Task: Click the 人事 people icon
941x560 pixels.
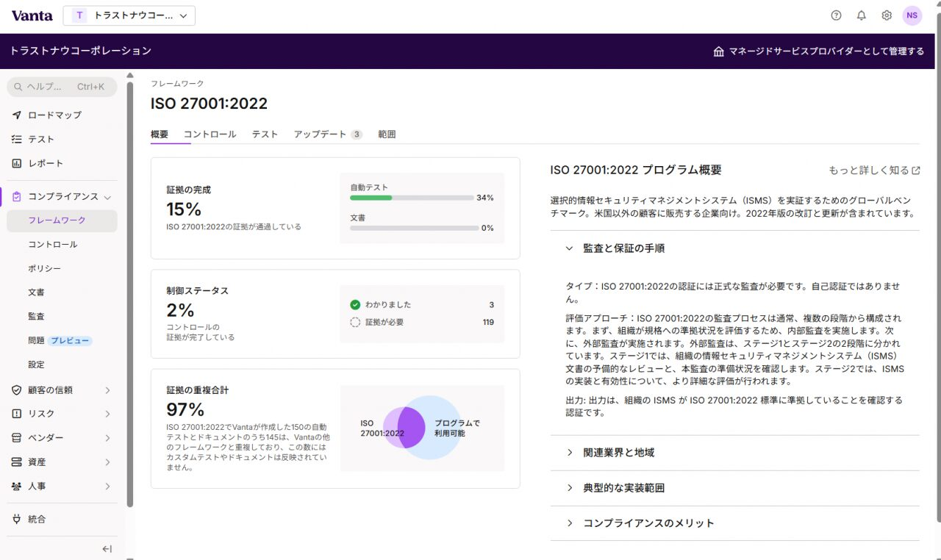Action: [x=17, y=487]
